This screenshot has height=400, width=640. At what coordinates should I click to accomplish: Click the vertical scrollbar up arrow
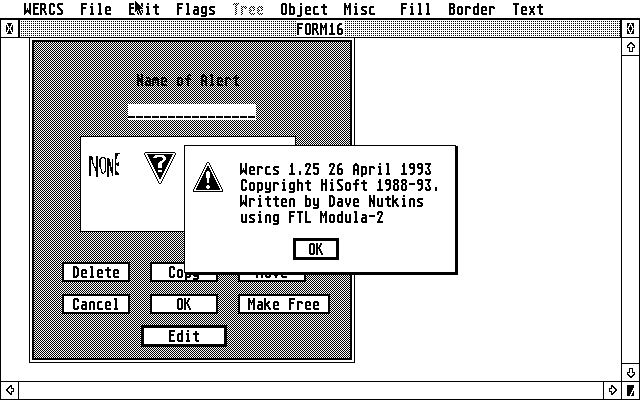(631, 47)
